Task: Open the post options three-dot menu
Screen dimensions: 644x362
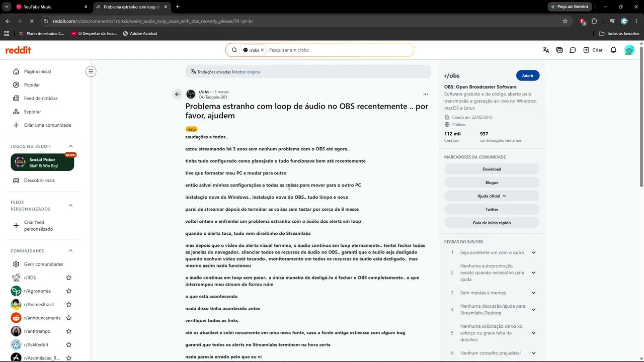Action: 425,94
